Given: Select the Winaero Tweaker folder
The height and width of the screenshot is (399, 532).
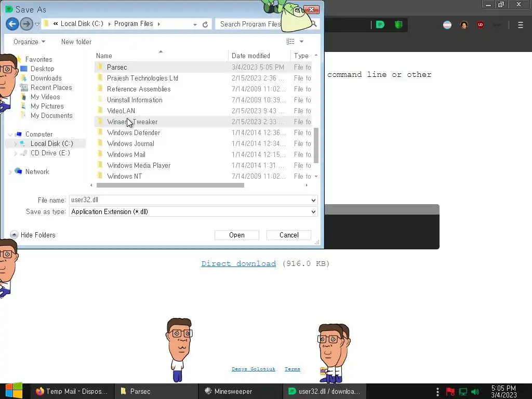Looking at the screenshot, I should pyautogui.click(x=132, y=122).
